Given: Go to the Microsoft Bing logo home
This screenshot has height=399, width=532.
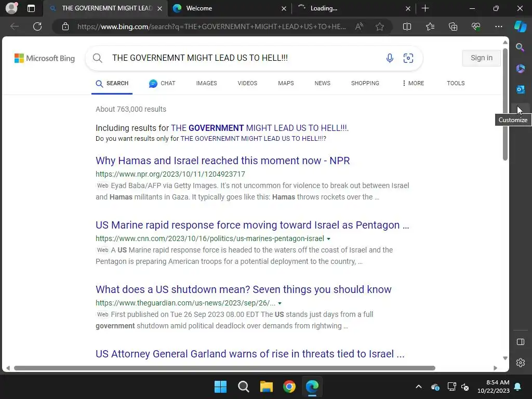Looking at the screenshot, I should click(45, 58).
